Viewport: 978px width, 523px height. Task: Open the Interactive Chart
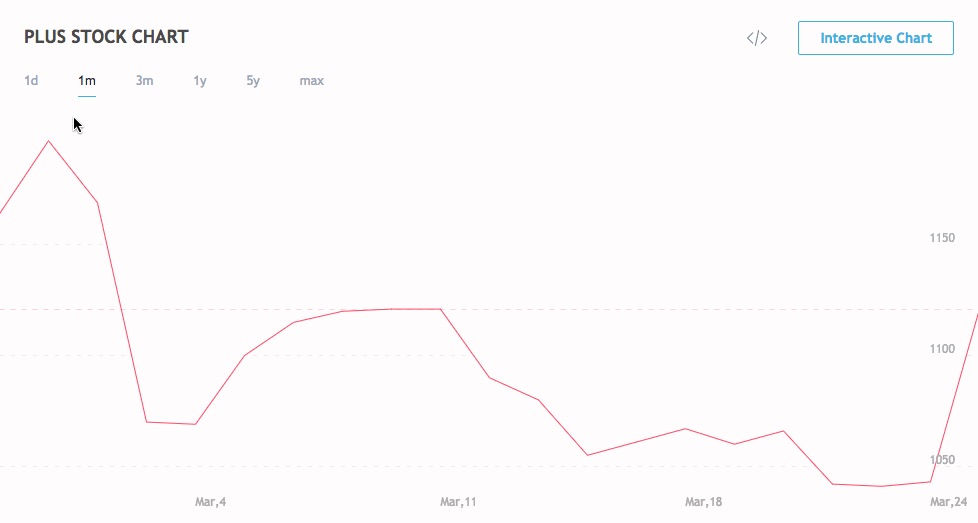pyautogui.click(x=876, y=38)
